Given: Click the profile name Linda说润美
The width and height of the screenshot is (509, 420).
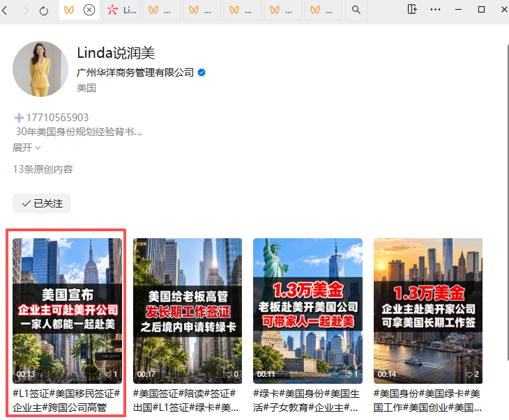Looking at the screenshot, I should tap(116, 53).
